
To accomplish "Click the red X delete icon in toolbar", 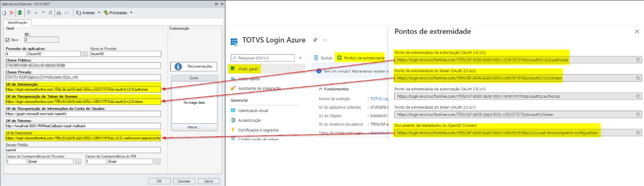I will [x=12, y=13].
